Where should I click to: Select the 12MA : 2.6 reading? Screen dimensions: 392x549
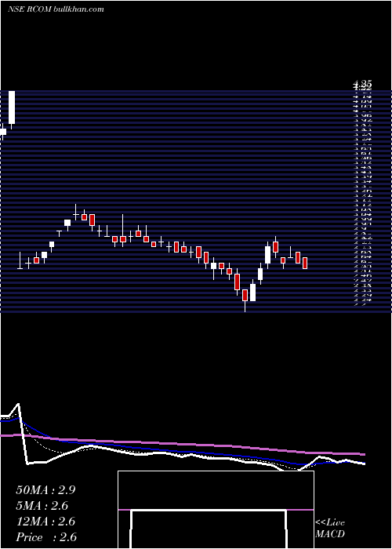pyautogui.click(x=45, y=522)
